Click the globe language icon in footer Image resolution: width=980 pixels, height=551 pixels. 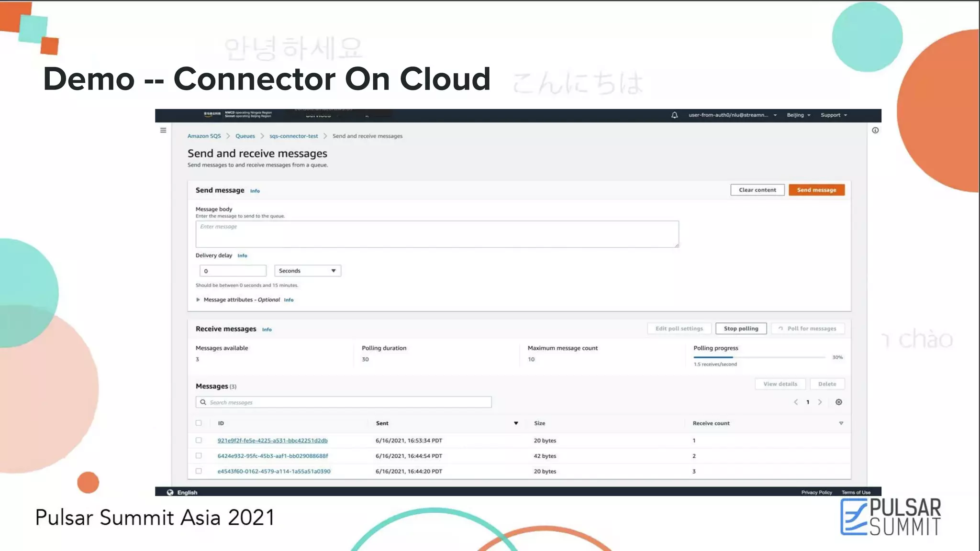tap(170, 492)
